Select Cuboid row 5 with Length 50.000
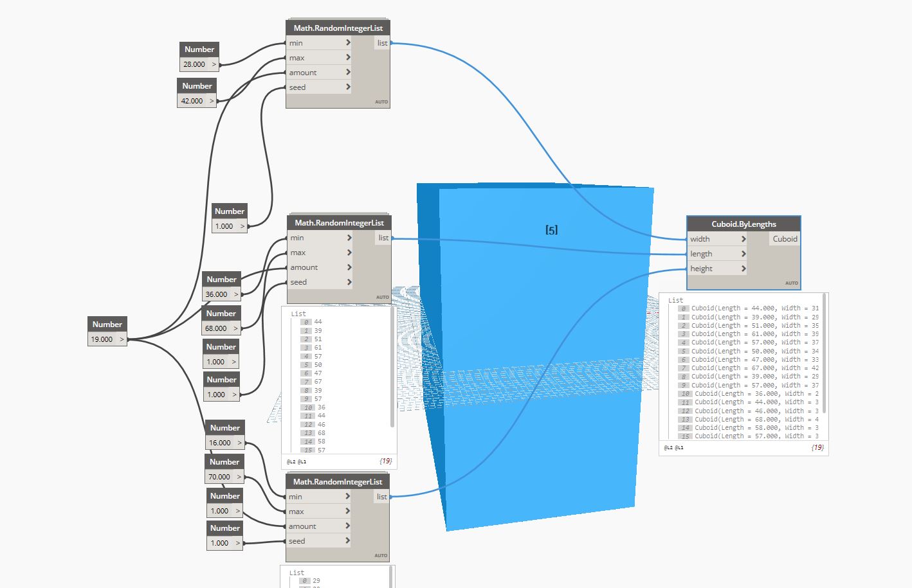This screenshot has height=588, width=912. pyautogui.click(x=749, y=351)
